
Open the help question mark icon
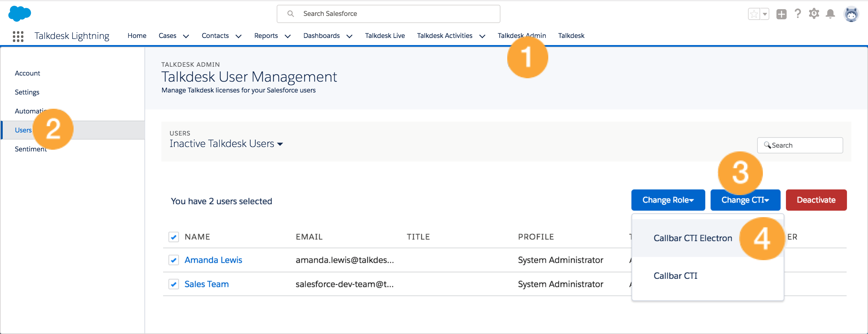pyautogui.click(x=798, y=14)
